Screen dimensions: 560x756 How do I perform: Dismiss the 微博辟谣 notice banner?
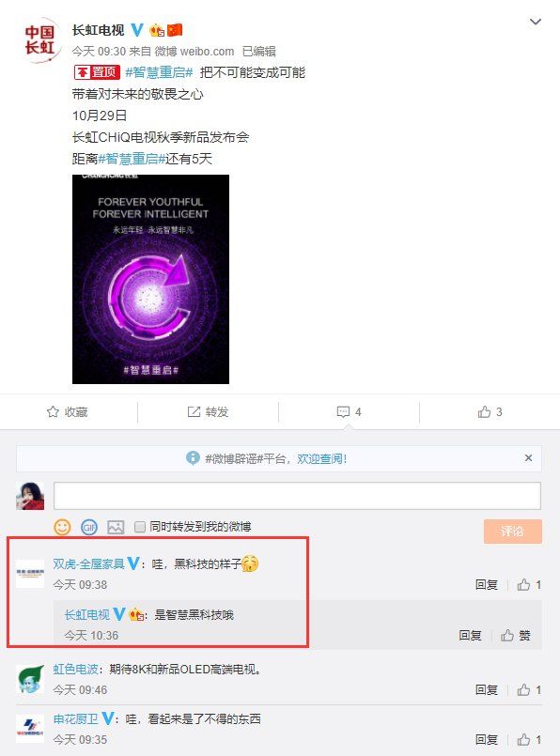click(529, 457)
